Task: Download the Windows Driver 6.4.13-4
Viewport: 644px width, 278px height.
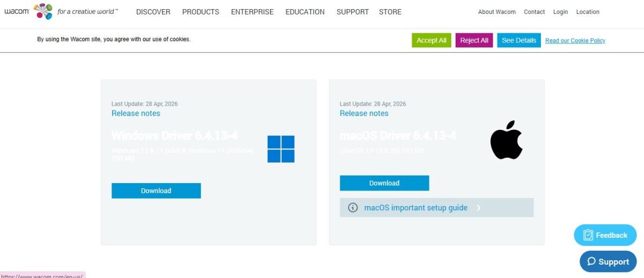Action: [x=156, y=191]
